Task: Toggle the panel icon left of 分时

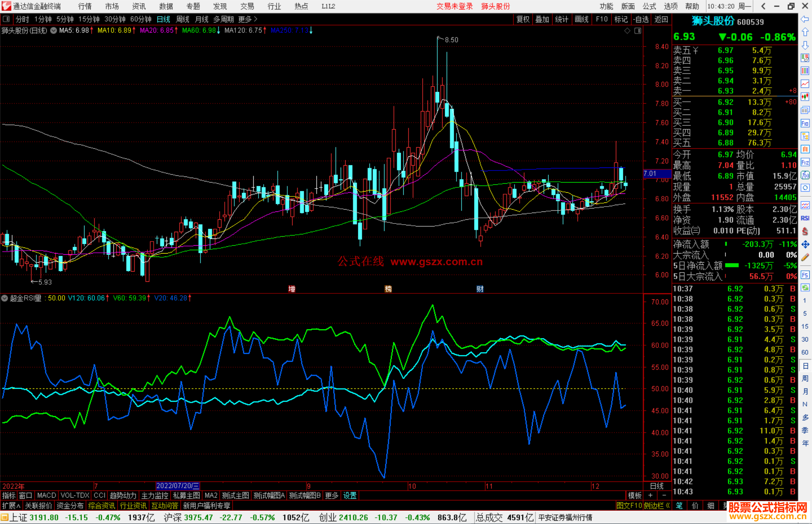Action: pyautogui.click(x=6, y=19)
